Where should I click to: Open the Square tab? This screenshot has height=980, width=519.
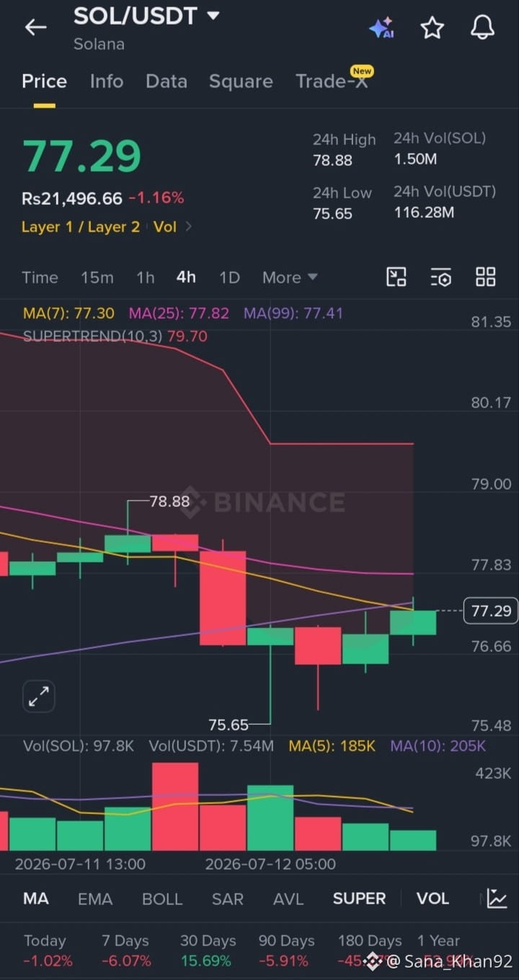241,81
